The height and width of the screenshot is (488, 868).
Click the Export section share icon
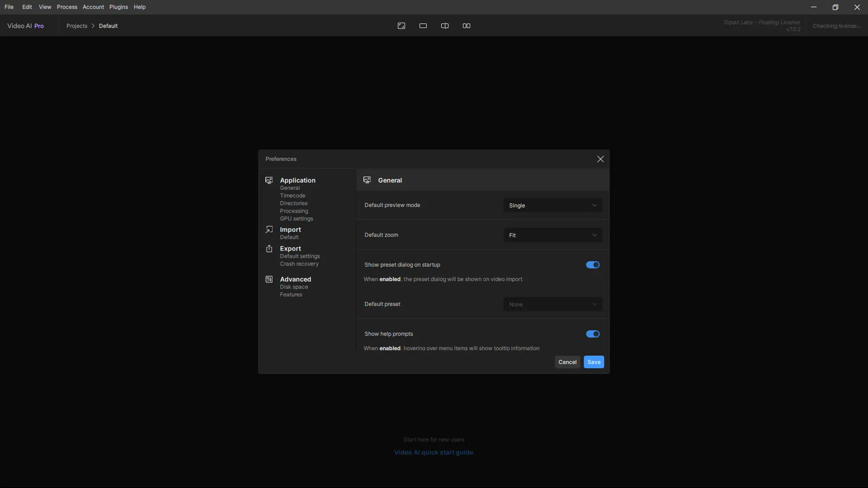(269, 249)
